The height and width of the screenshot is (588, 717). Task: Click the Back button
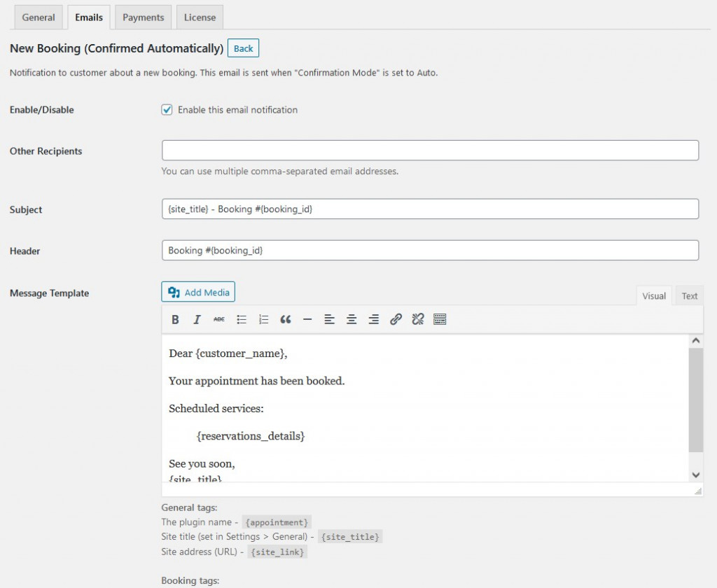tap(243, 48)
